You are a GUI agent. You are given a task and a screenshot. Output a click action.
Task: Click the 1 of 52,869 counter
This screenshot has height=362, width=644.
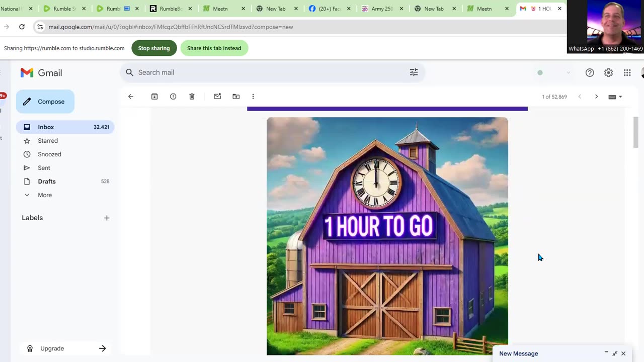554,97
